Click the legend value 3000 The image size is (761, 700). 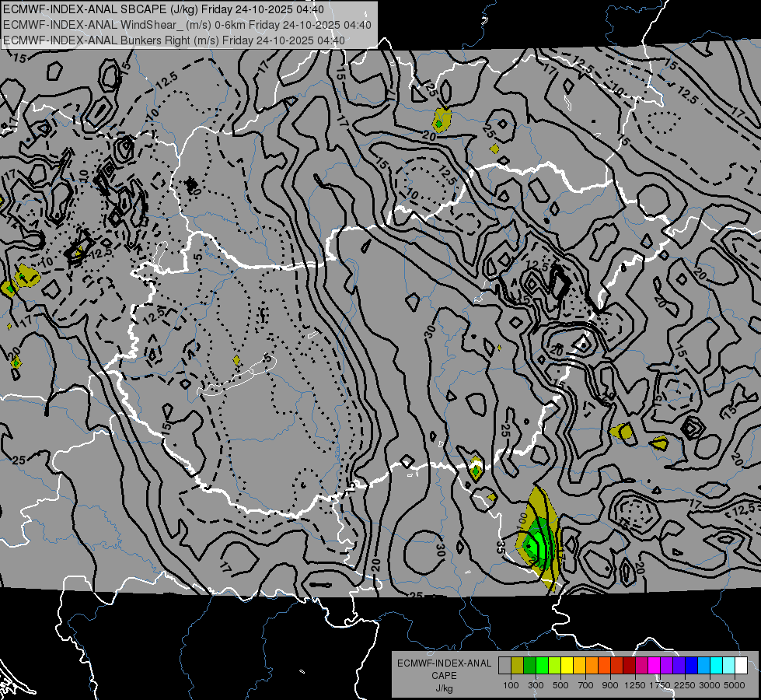tap(710, 685)
